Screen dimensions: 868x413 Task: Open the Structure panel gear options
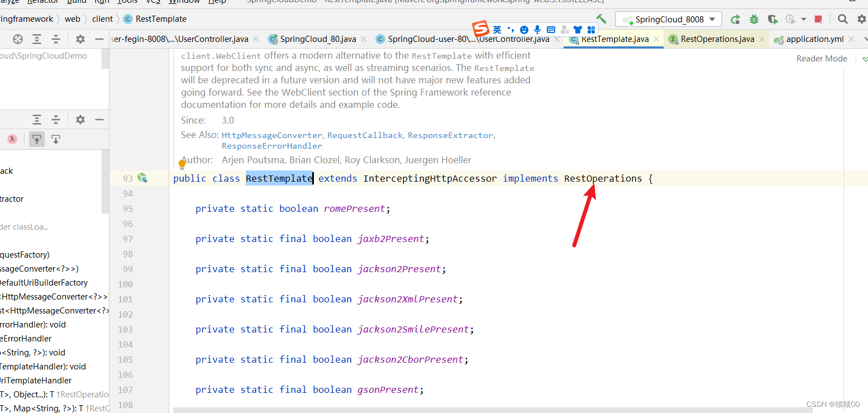coord(80,120)
